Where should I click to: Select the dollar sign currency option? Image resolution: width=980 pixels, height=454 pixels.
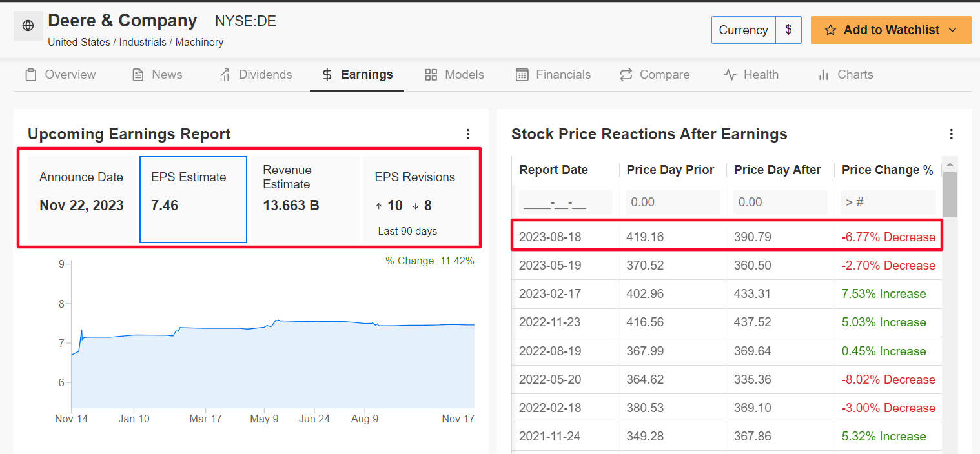coord(788,30)
